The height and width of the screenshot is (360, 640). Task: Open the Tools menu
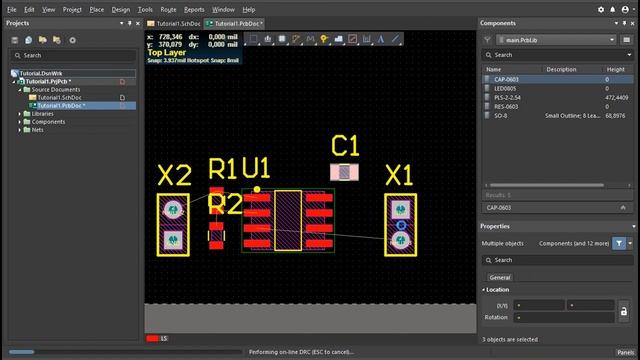(x=145, y=9)
